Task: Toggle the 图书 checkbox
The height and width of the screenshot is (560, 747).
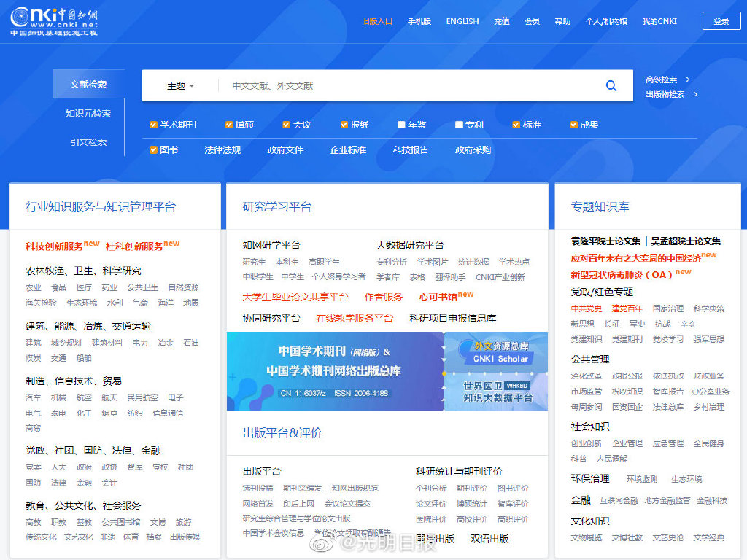Action: tap(153, 150)
